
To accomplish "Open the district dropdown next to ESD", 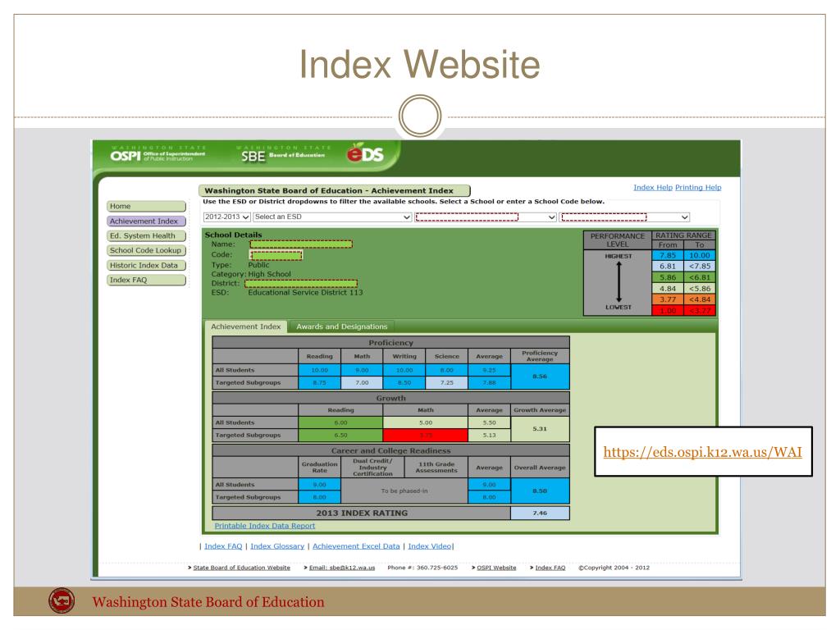I will 486,217.
